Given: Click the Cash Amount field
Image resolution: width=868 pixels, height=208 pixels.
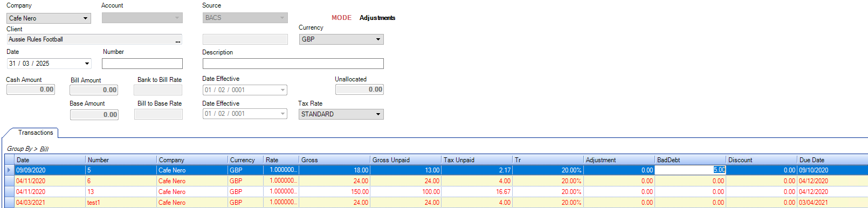Looking at the screenshot, I should [x=31, y=89].
